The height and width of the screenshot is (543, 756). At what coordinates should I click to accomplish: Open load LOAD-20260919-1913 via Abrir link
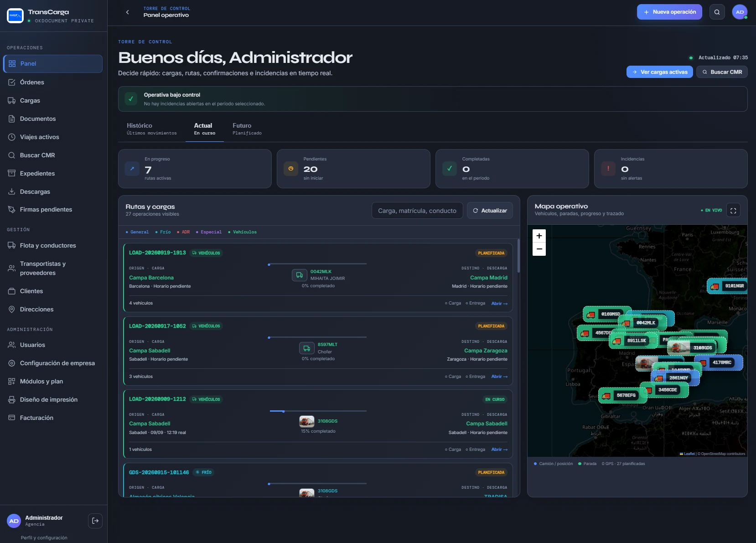[x=499, y=304]
